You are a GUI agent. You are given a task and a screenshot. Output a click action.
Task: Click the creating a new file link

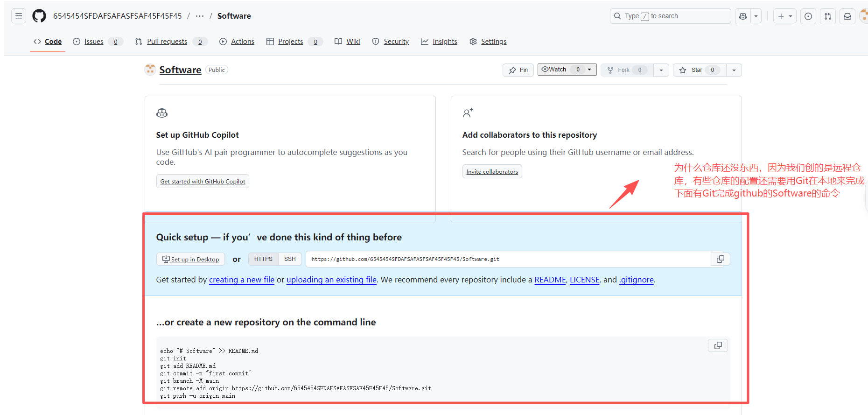242,280
